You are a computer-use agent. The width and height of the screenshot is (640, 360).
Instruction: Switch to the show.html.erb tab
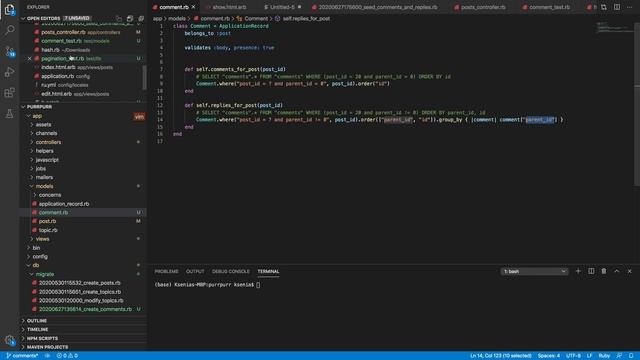tap(229, 7)
